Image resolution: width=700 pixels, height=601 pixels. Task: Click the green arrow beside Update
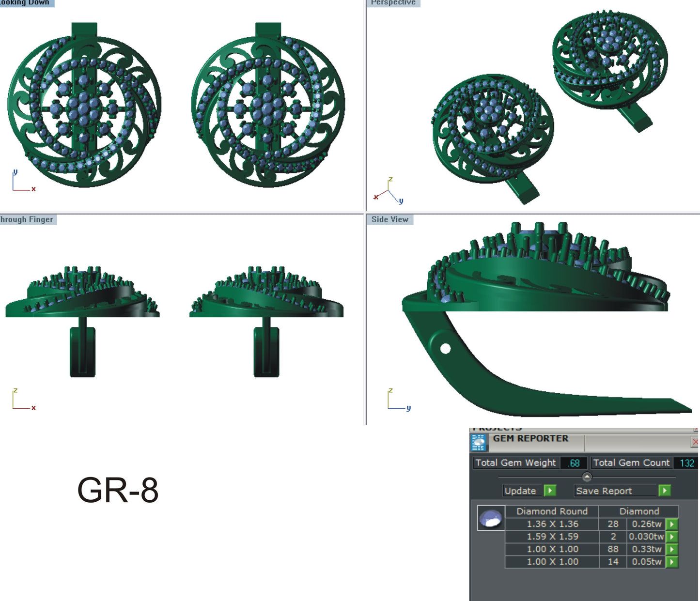click(x=550, y=491)
